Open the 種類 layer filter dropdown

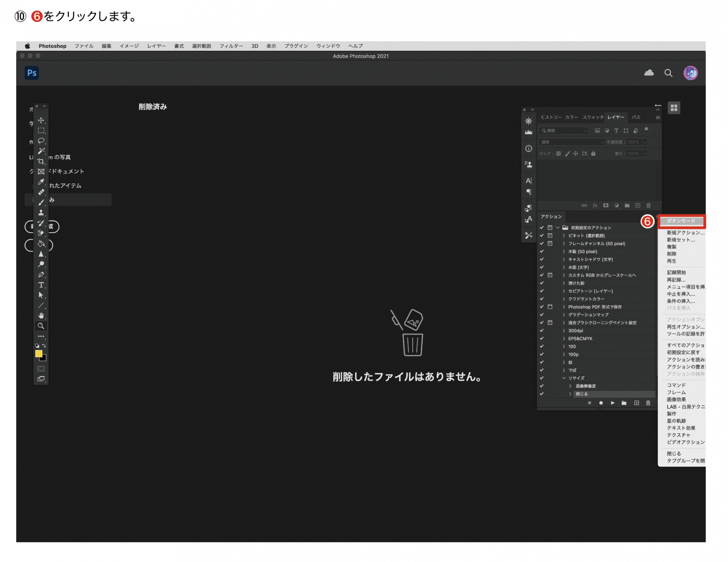(x=564, y=131)
